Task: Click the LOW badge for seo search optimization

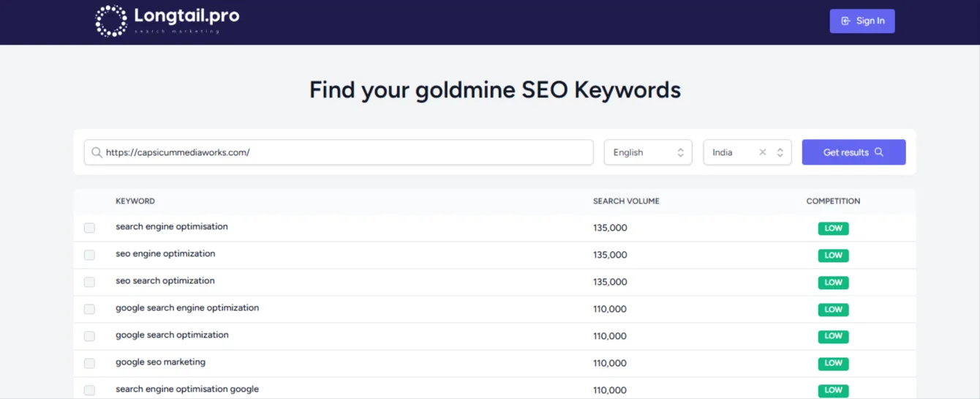Action: [x=833, y=283]
